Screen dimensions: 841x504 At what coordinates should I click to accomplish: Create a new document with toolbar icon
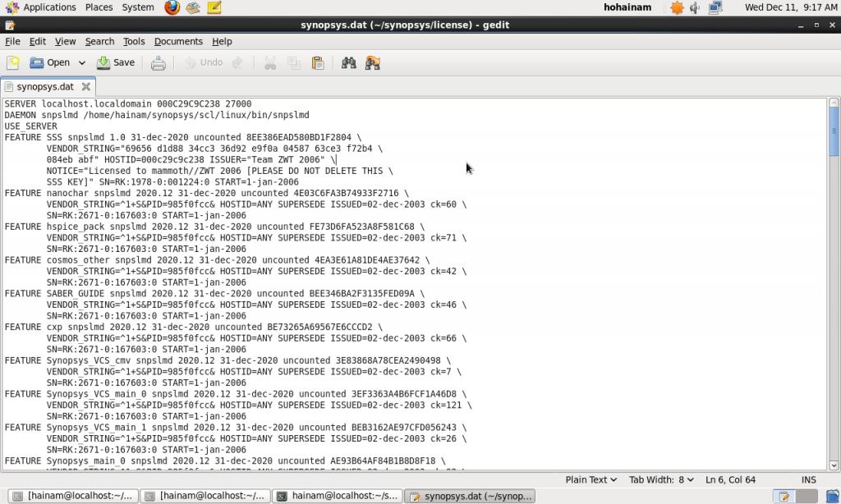pos(13,62)
